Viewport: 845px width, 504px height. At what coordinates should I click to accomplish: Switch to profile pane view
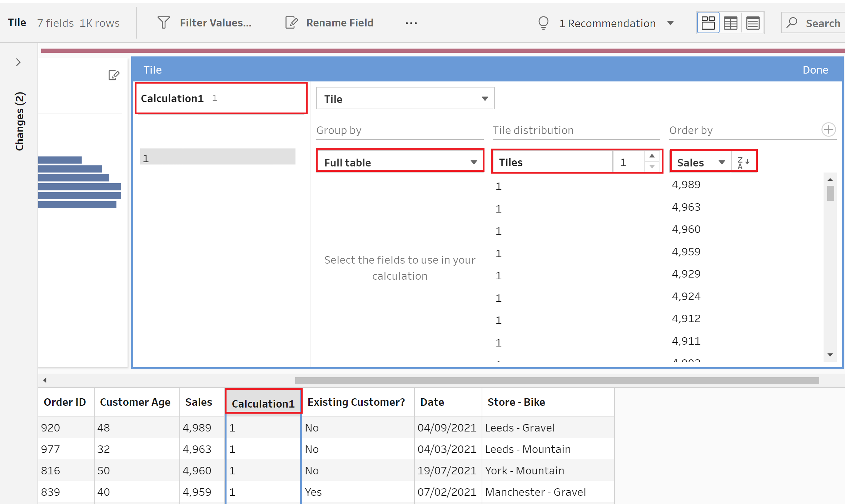point(708,23)
